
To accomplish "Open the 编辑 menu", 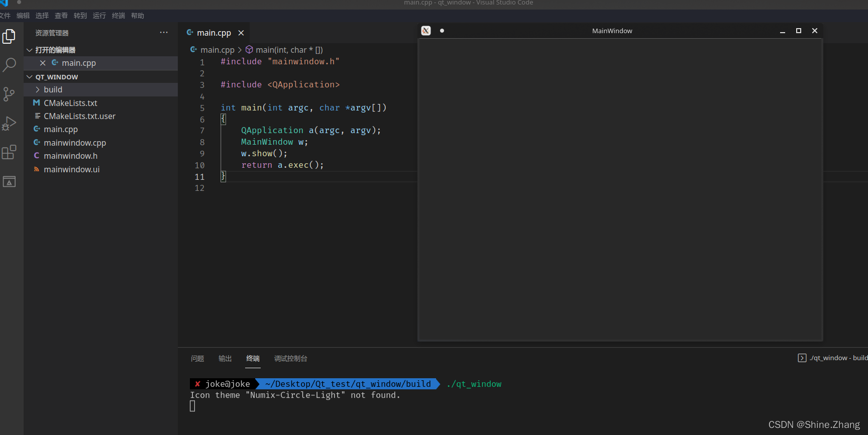I will coord(23,16).
